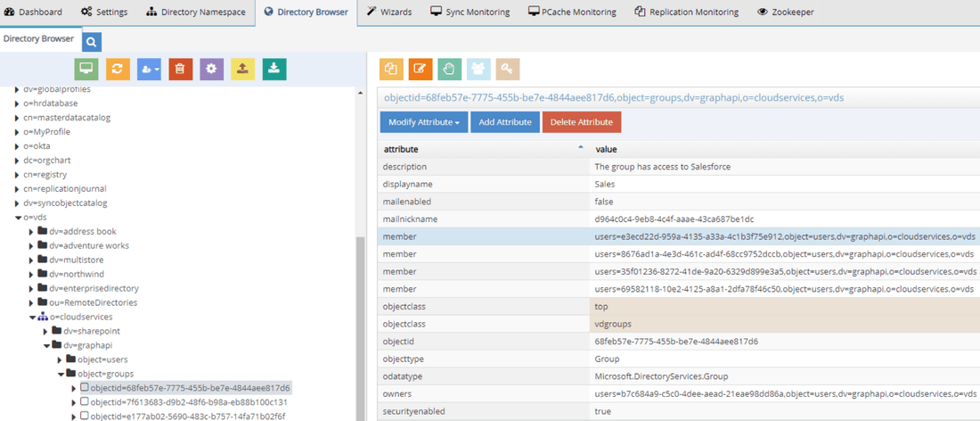Image resolution: width=980 pixels, height=421 pixels.
Task: Open the blue add-user dropdown button
Action: pyautogui.click(x=149, y=69)
